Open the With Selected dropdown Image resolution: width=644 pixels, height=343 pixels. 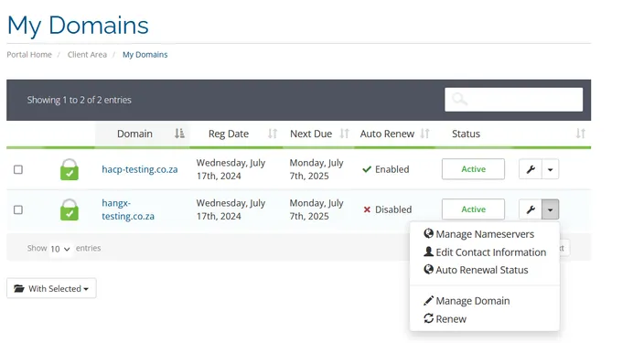pos(51,288)
